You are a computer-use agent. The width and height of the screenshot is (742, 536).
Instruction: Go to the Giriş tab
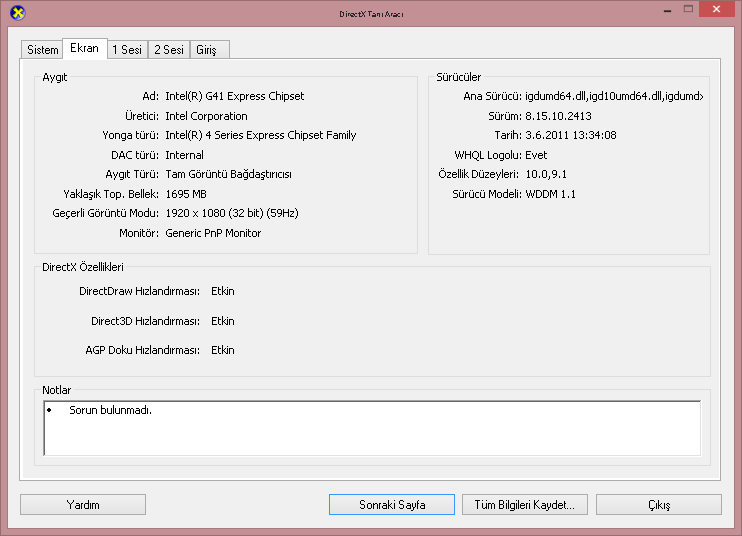pos(210,50)
